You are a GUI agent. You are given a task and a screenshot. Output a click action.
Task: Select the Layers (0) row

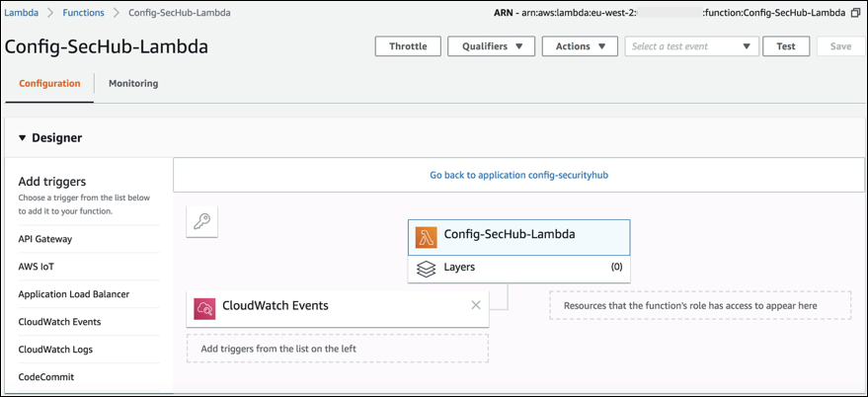[518, 269]
